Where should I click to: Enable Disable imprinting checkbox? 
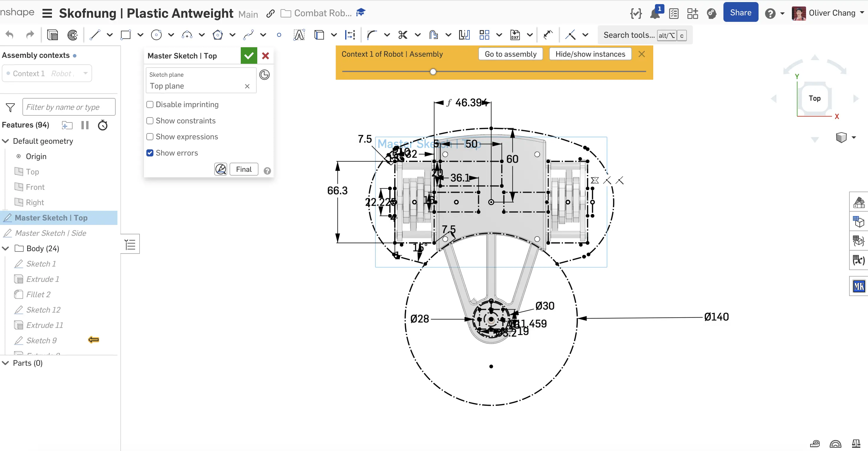pos(150,104)
